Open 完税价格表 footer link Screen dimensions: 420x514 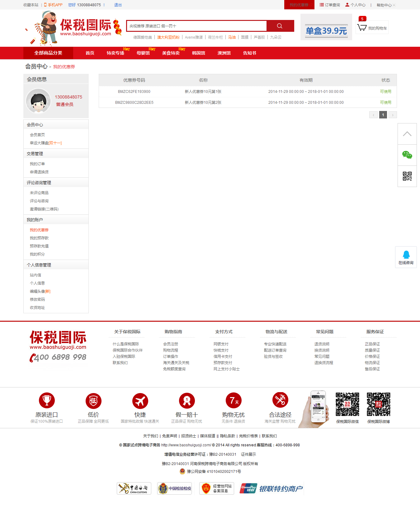(248, 436)
